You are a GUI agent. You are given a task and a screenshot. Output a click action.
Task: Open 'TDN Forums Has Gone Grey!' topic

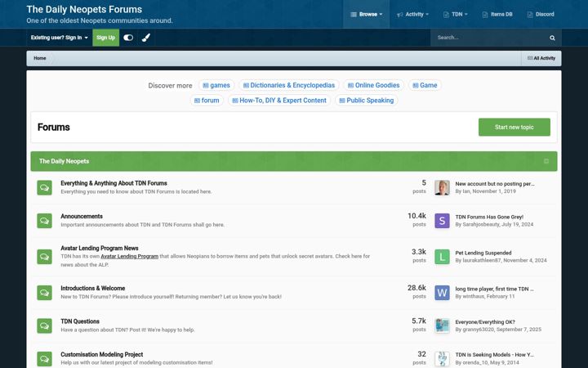pyautogui.click(x=489, y=217)
